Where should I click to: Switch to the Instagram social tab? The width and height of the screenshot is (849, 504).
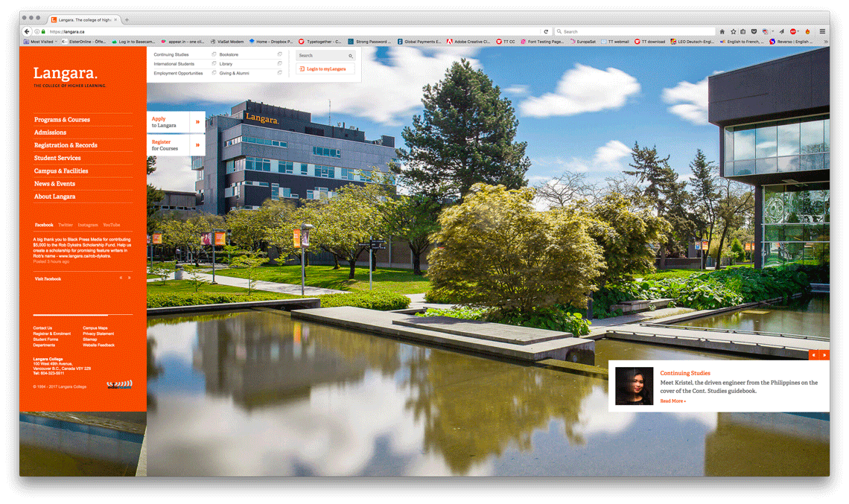coord(88,225)
